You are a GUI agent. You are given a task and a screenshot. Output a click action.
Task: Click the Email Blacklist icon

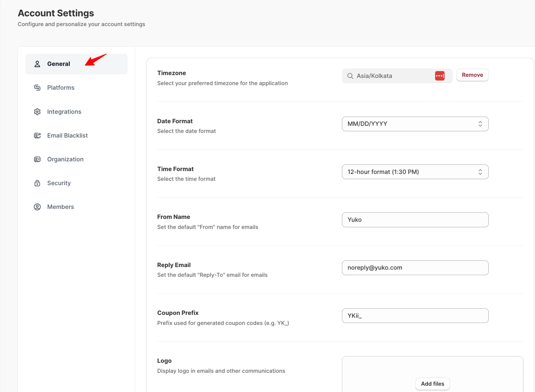[37, 136]
